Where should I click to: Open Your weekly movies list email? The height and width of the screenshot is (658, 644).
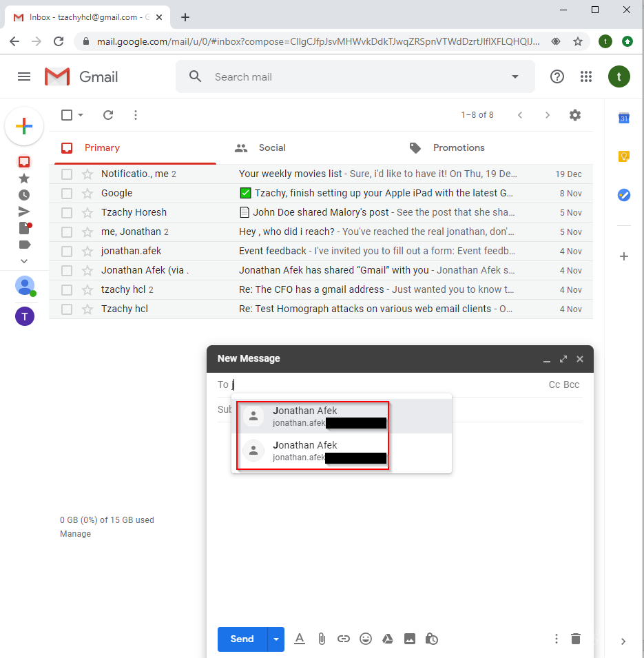pos(321,174)
